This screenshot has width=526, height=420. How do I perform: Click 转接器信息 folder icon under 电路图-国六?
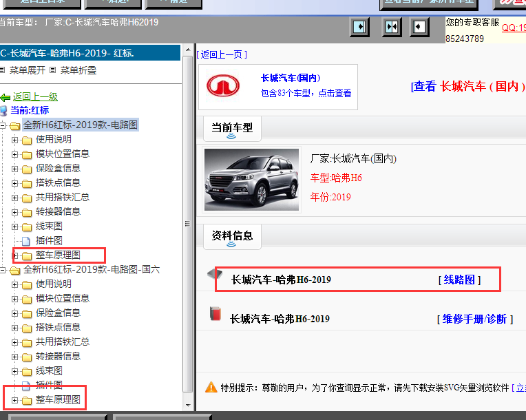coord(27,357)
